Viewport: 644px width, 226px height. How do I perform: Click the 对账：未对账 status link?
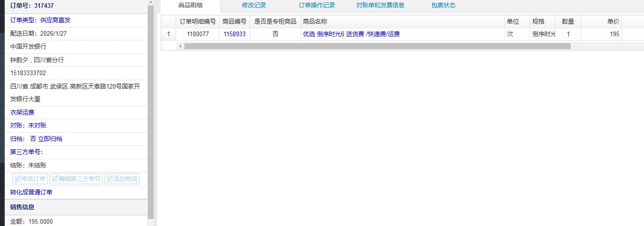pos(28,126)
